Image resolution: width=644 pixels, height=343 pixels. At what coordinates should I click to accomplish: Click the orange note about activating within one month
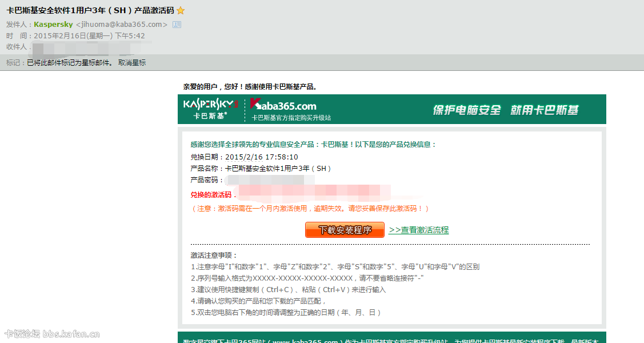(310, 209)
